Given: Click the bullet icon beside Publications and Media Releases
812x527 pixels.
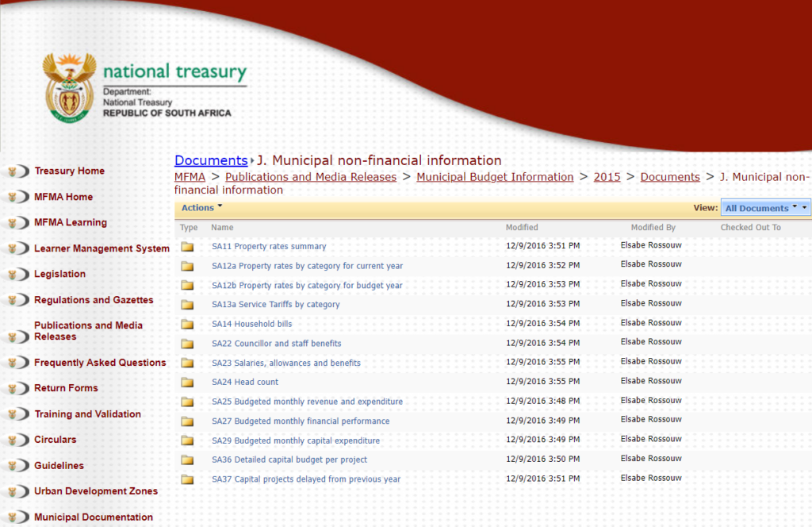Looking at the screenshot, I should pos(17,337).
